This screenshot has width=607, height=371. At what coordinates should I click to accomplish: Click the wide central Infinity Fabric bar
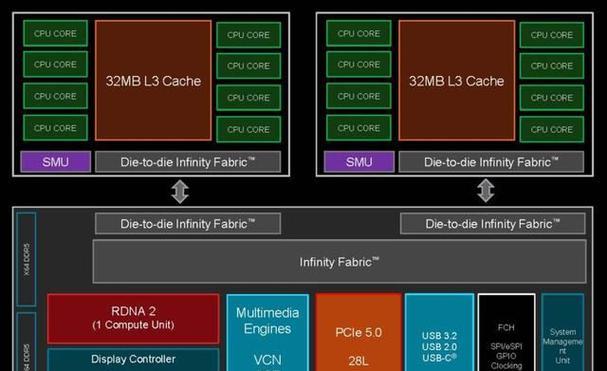point(340,262)
